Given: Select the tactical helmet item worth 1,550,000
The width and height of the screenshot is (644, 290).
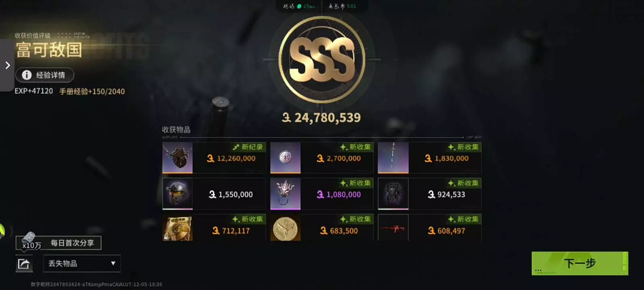Looking at the screenshot, I should point(214,194).
